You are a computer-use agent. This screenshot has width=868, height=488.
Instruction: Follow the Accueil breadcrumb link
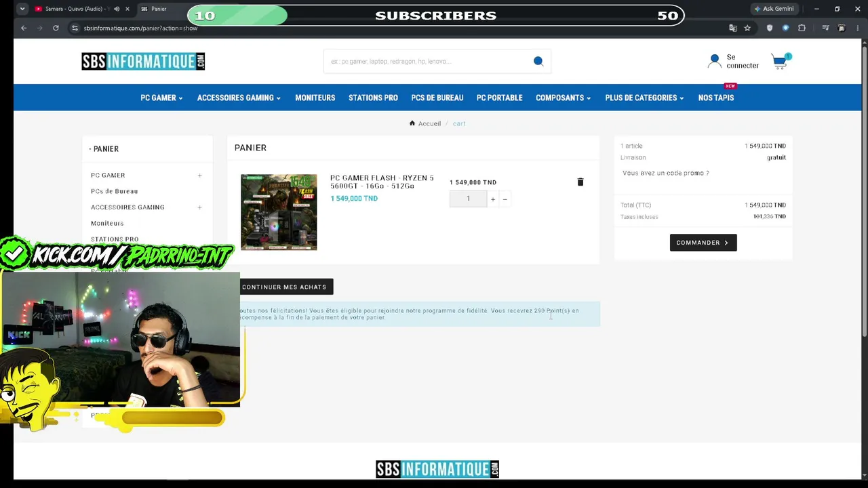click(x=429, y=123)
